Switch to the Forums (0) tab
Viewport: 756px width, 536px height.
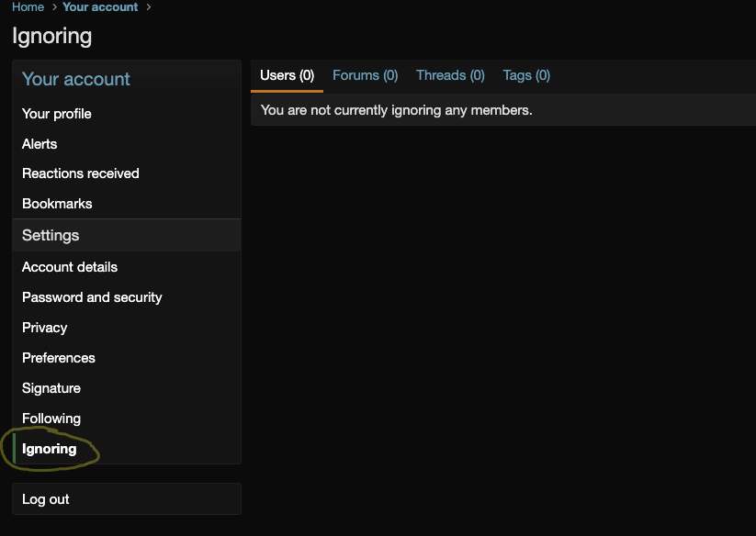[x=365, y=75]
